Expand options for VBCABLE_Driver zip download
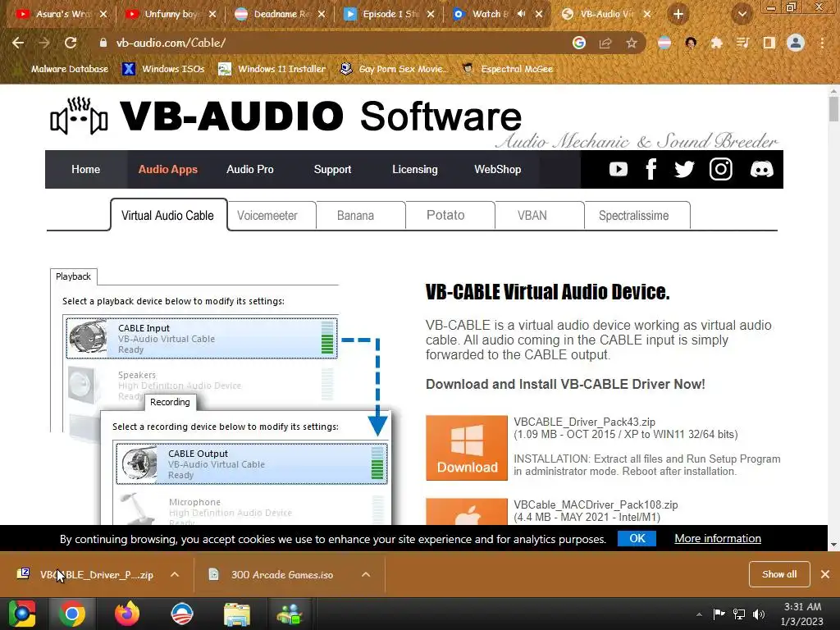Image resolution: width=840 pixels, height=630 pixels. [175, 574]
